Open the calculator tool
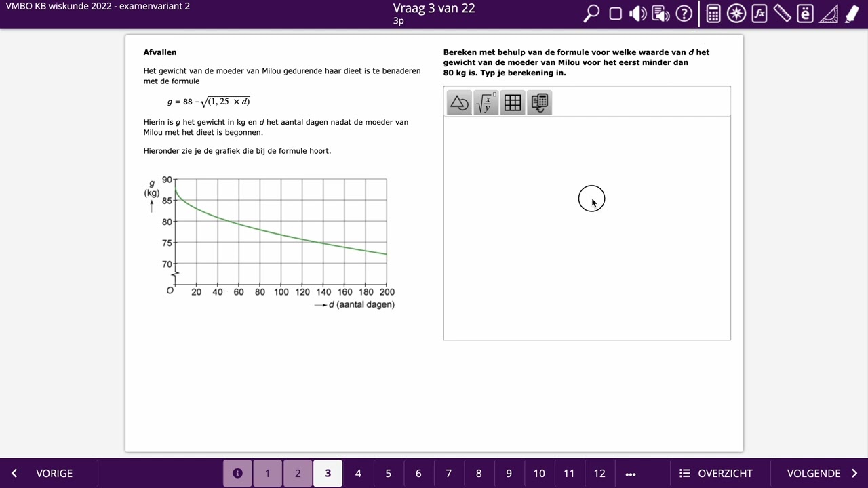 coord(713,14)
